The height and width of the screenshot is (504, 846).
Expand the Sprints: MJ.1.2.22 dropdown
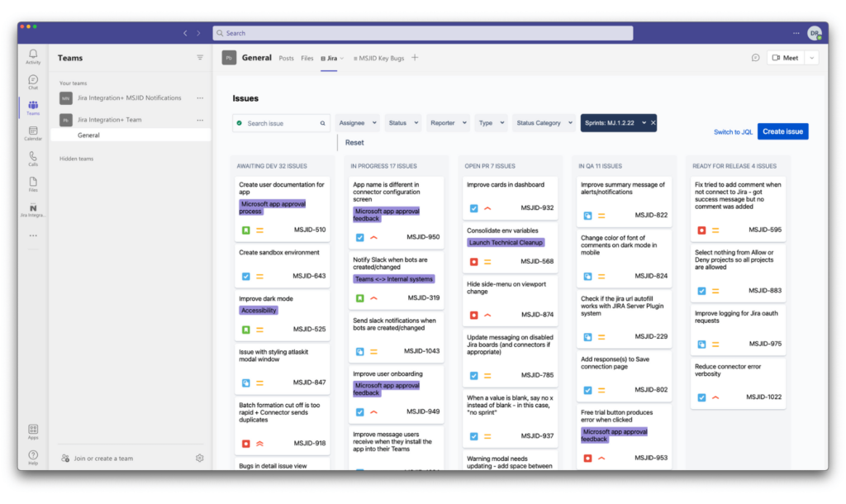coord(644,123)
